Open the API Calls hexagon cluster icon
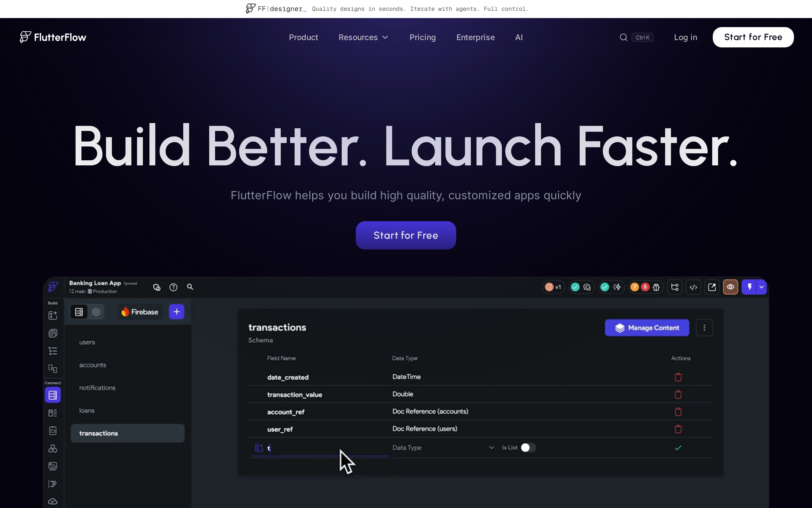The image size is (812, 508). point(53,448)
